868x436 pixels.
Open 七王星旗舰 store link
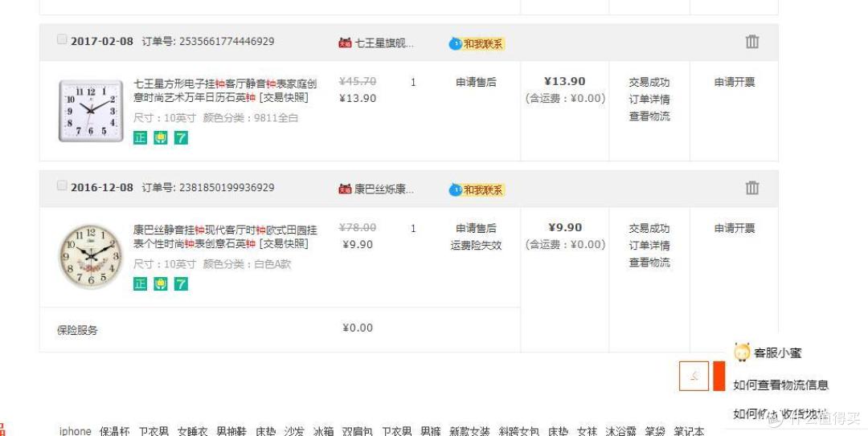click(383, 43)
